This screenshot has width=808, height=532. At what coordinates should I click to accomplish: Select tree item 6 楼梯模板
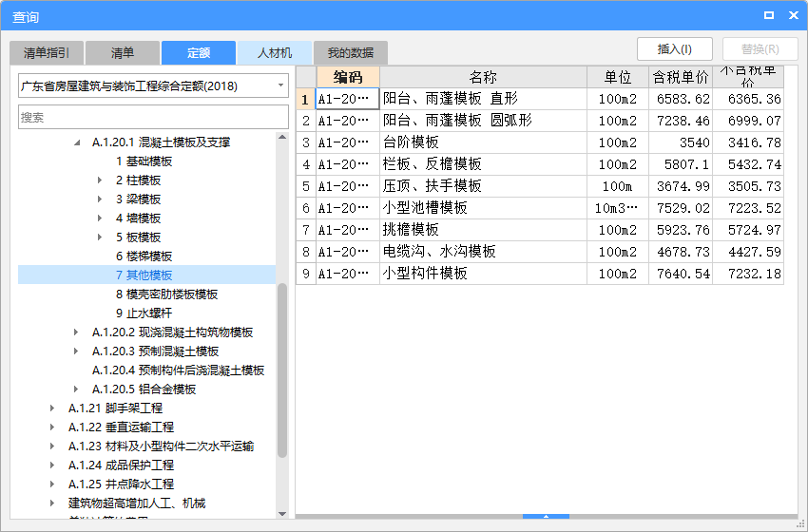point(144,256)
